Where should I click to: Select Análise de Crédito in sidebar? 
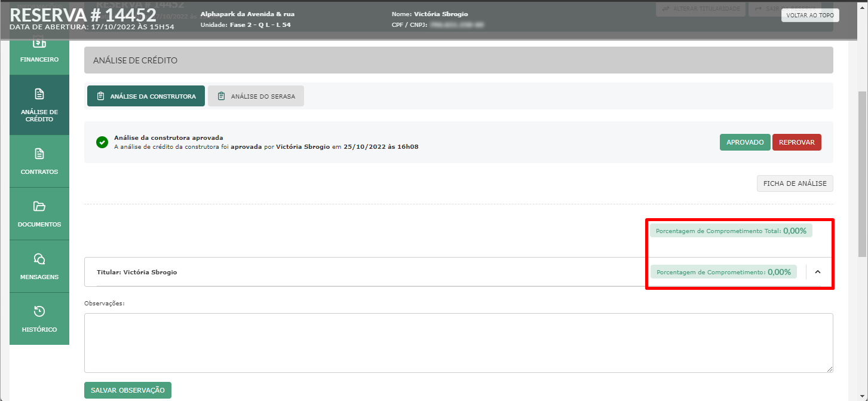click(39, 105)
